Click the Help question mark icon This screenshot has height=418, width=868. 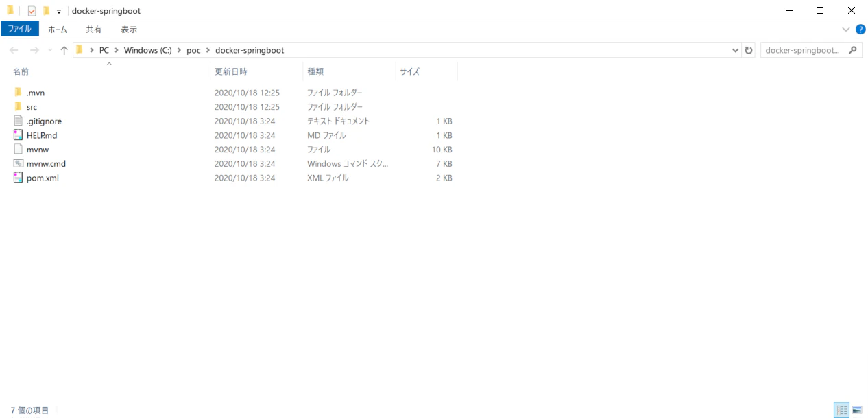coord(860,29)
